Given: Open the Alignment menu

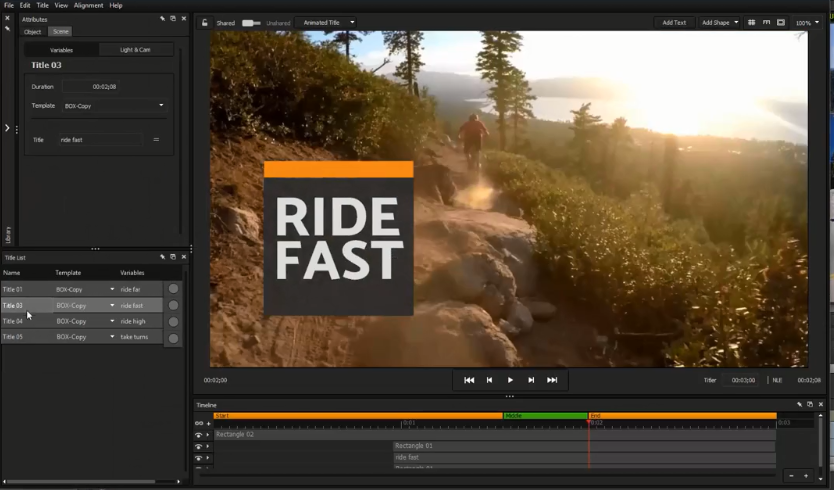Looking at the screenshot, I should [x=88, y=5].
